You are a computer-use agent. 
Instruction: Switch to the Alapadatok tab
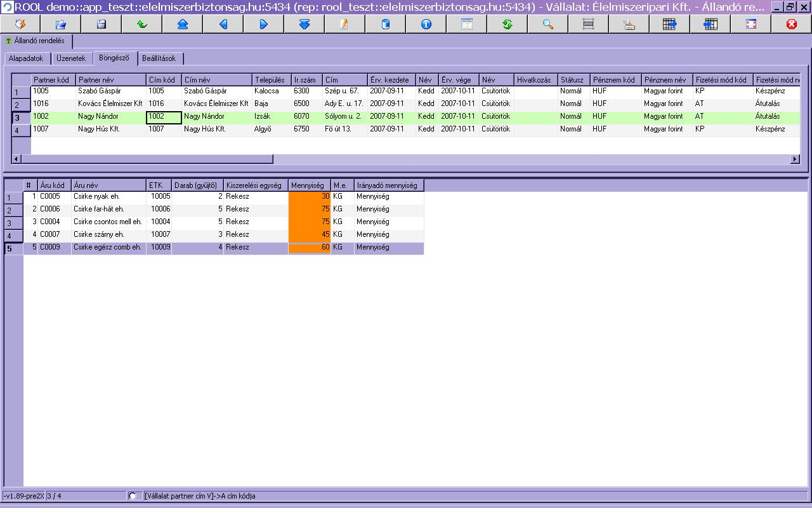point(26,58)
